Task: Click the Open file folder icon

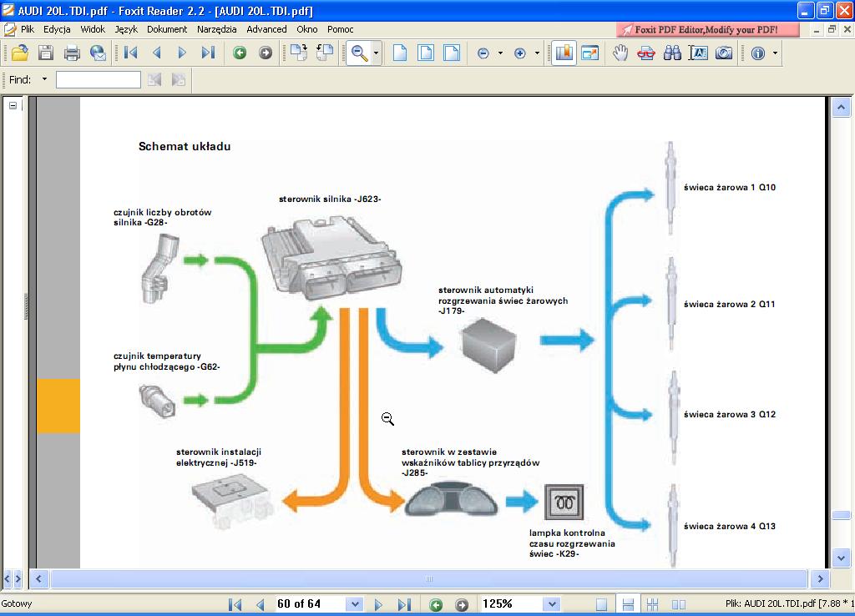Action: click(x=19, y=53)
